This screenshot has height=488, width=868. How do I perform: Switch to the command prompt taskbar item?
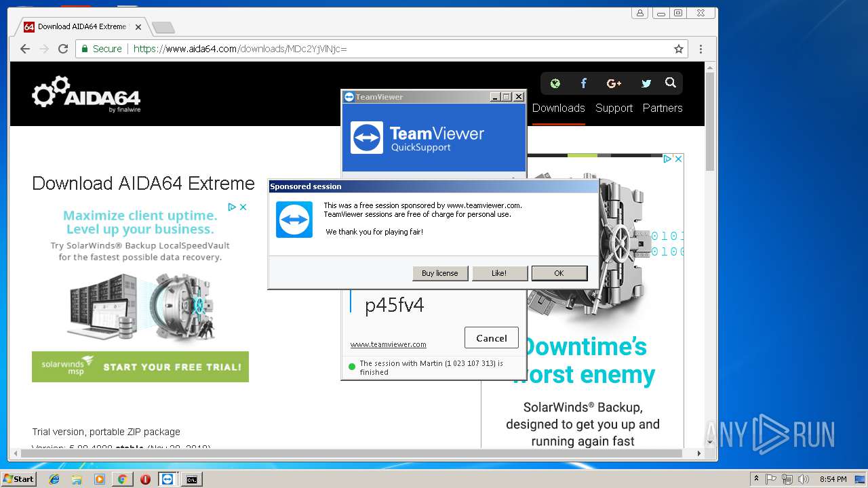(192, 479)
